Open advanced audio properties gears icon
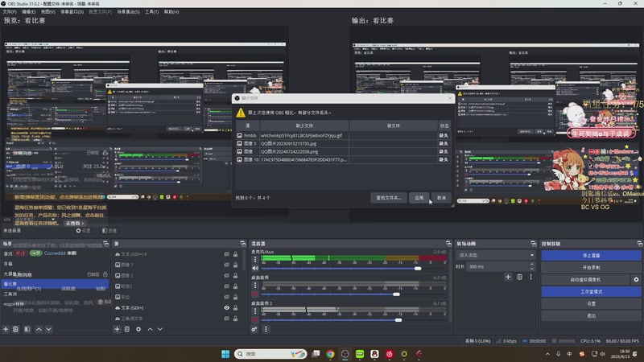Image resolution: width=644 pixels, height=362 pixels. point(254,329)
